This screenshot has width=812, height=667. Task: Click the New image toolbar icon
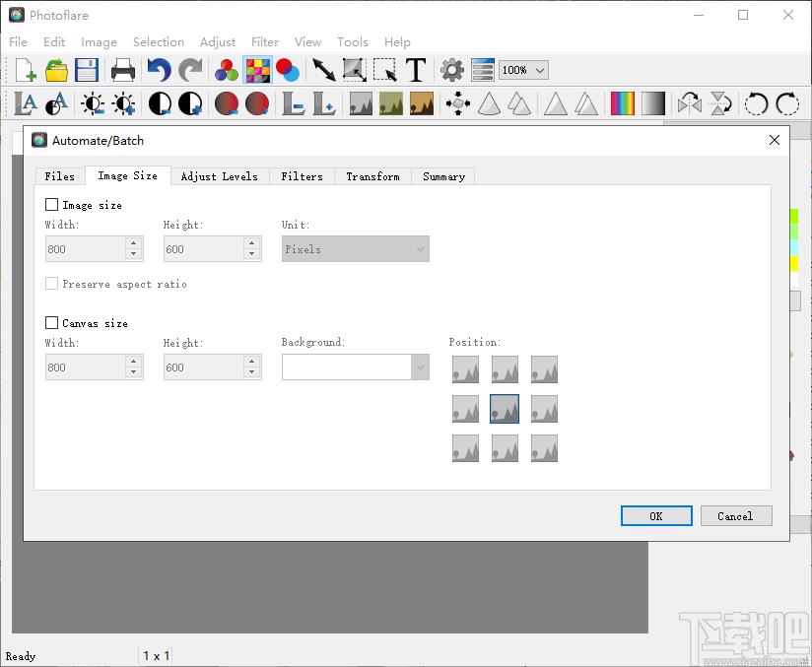[26, 70]
